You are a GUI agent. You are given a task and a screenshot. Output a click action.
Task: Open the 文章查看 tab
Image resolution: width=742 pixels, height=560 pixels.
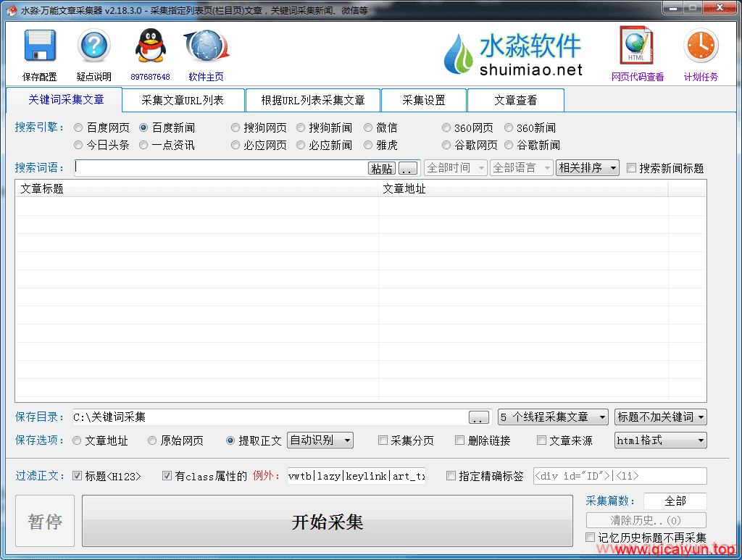pyautogui.click(x=515, y=100)
